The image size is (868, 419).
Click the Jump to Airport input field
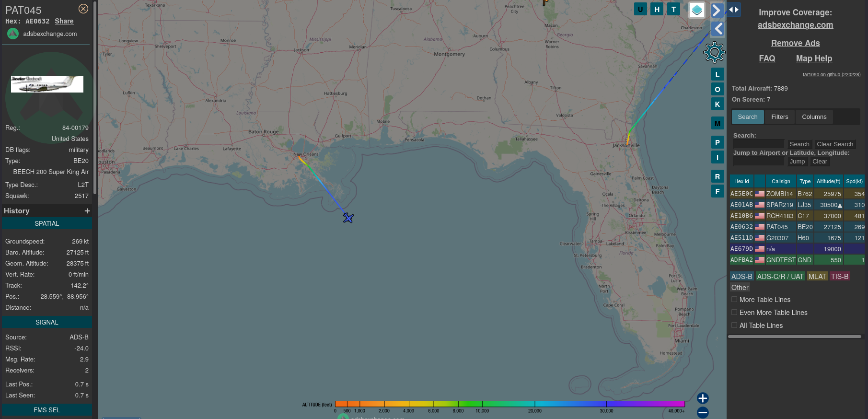tap(758, 162)
